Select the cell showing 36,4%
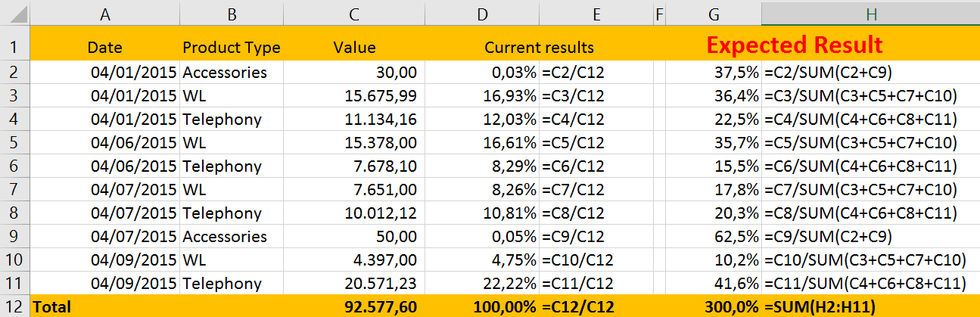Image resolution: width=980 pixels, height=317 pixels. coord(713,95)
